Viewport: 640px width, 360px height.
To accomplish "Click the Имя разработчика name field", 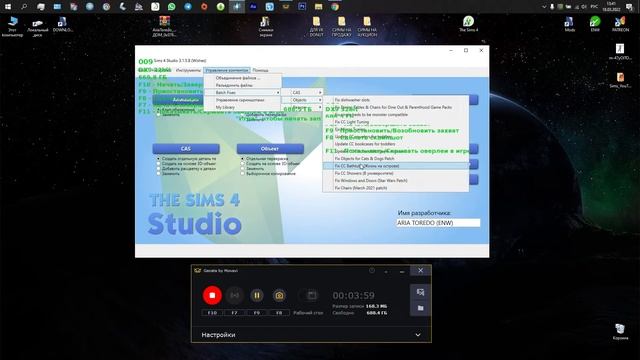I will click(438, 223).
